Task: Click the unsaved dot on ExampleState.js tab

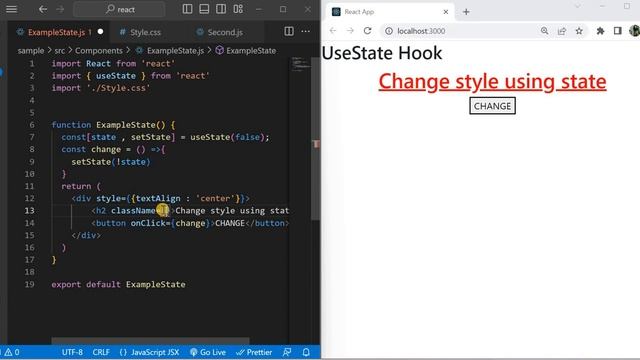Action: (x=100, y=32)
